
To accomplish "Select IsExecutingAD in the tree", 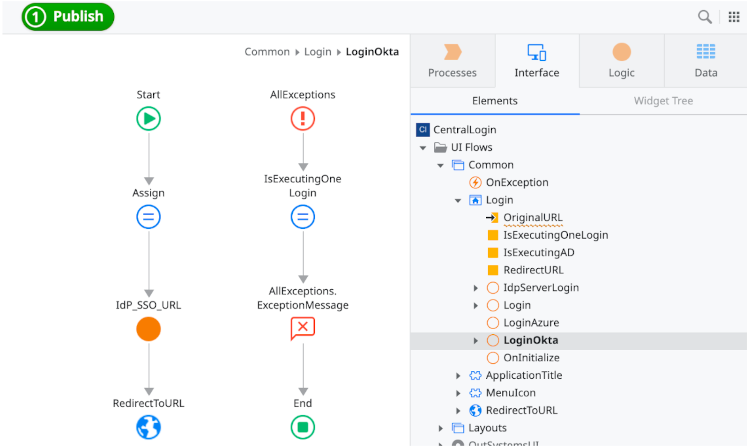I will tap(539, 252).
